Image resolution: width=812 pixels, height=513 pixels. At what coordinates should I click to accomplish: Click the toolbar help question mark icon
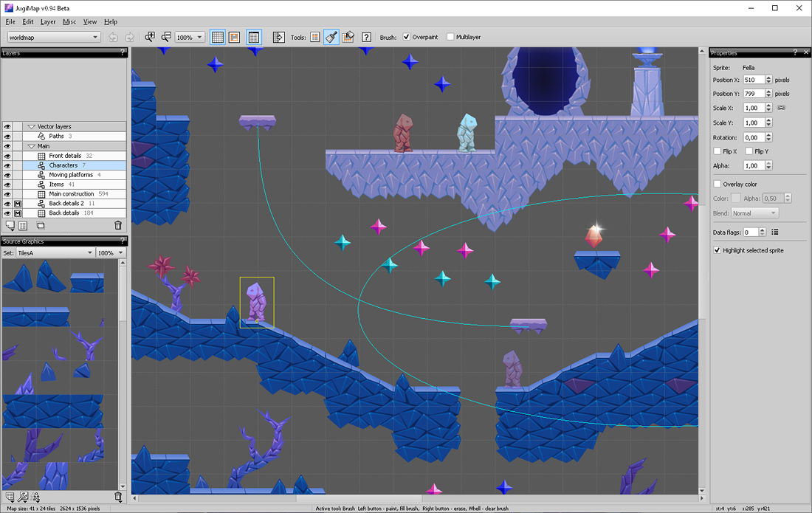tap(366, 37)
